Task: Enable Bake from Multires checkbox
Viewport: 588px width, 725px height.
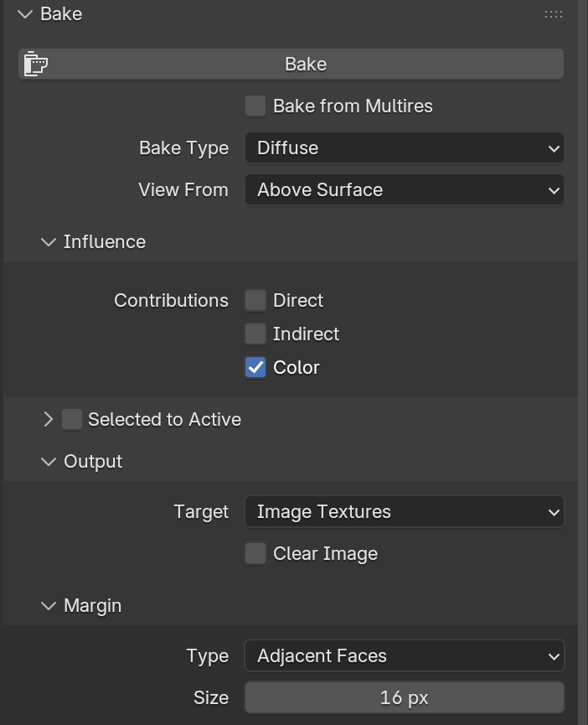Action: click(255, 106)
